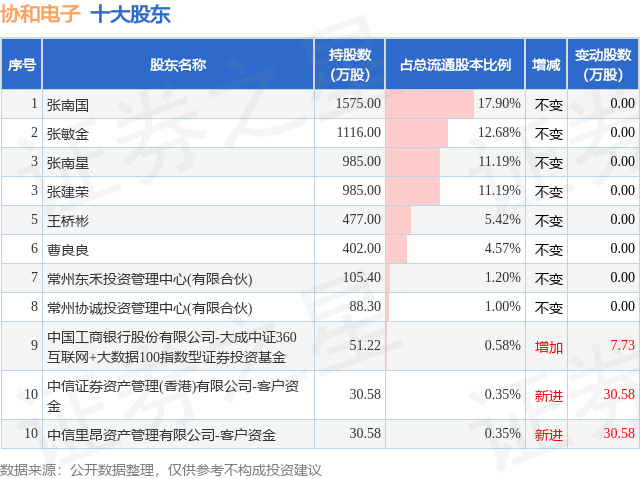Click the 协和电子 title text

coord(40,15)
